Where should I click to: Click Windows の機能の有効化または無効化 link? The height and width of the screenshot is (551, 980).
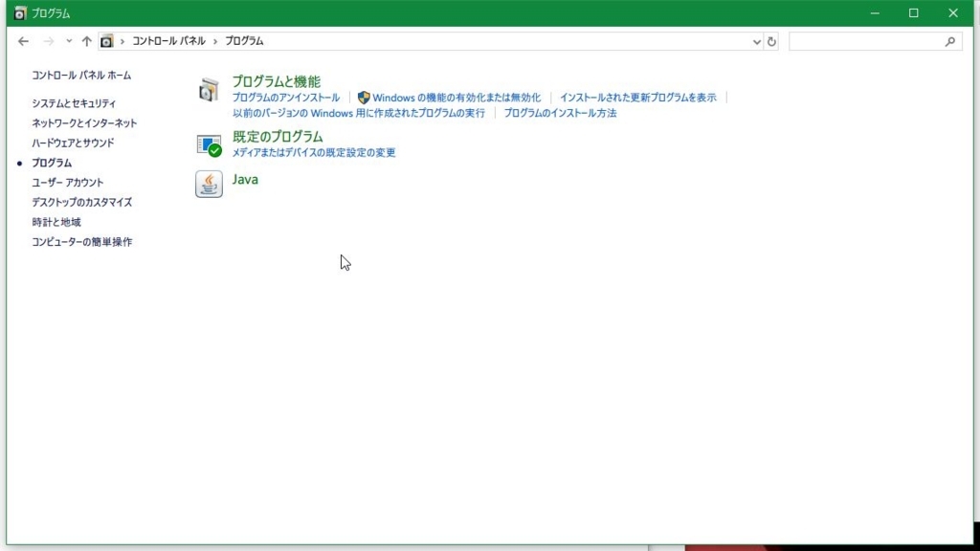(x=457, y=98)
